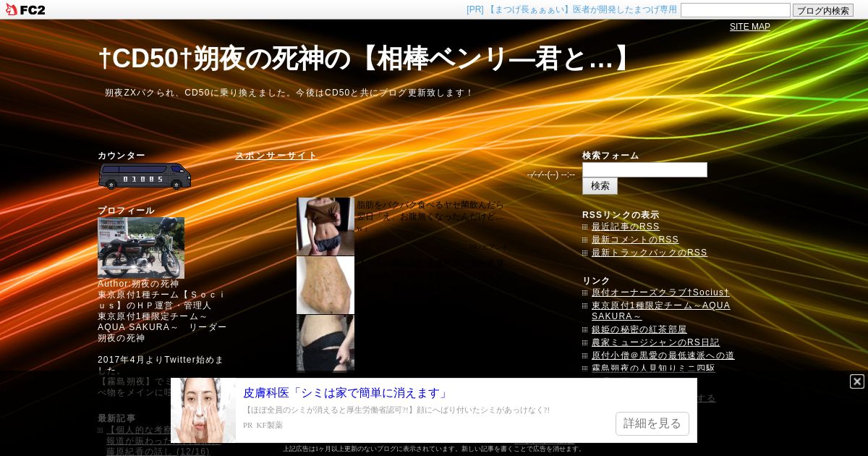This screenshot has height=456, width=868.
Task: Open 原付小僧＠黒愛の最低速派への道 link
Action: (x=663, y=355)
